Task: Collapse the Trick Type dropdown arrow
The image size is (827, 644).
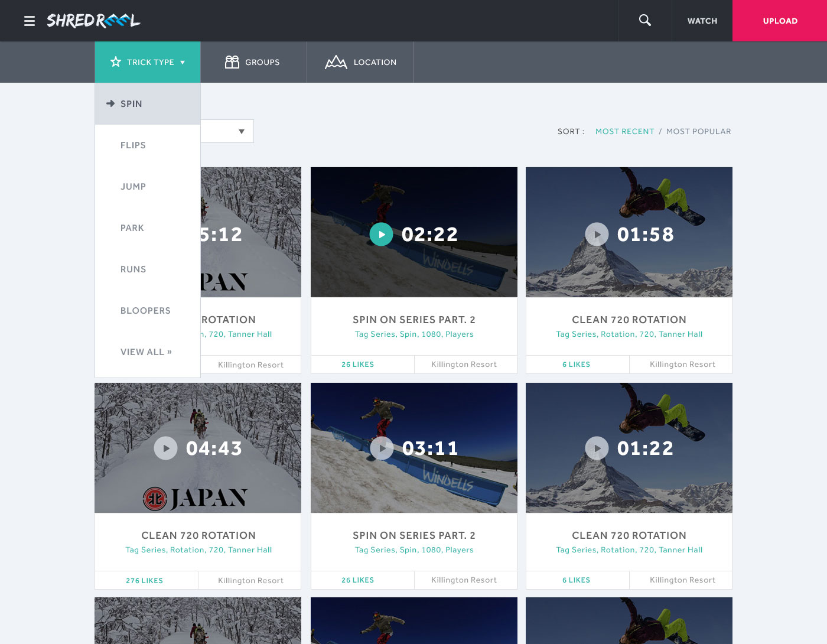Action: pos(183,62)
